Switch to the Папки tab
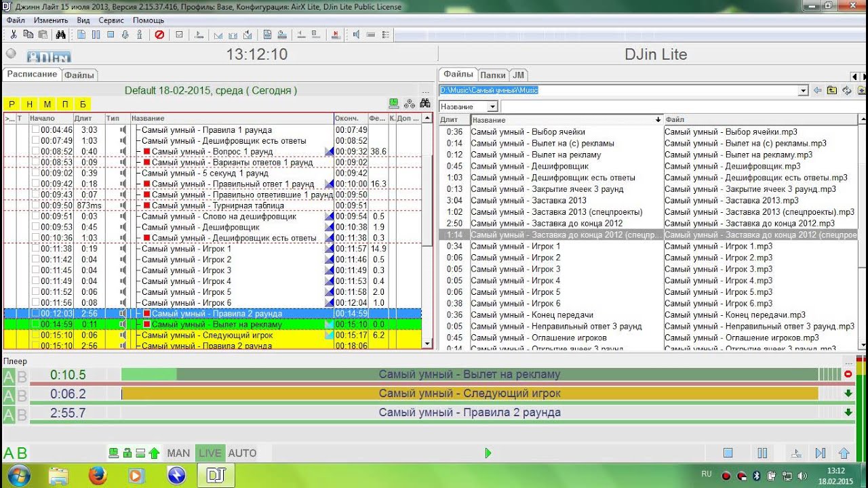This screenshot has width=868, height=488. pyautogui.click(x=493, y=75)
